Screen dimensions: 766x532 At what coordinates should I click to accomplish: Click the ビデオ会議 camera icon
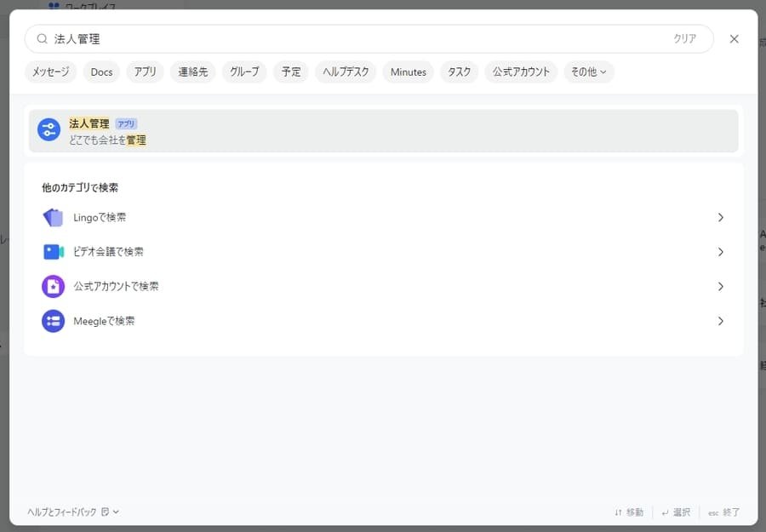coord(53,252)
